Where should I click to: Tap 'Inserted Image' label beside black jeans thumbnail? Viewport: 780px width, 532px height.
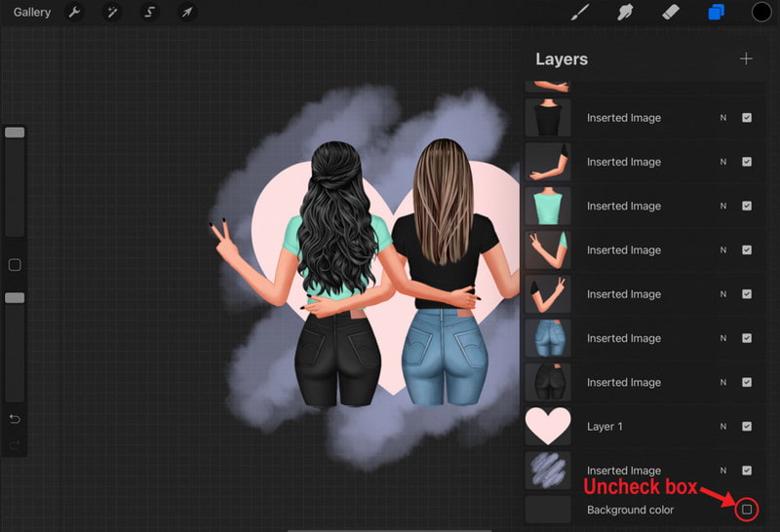coord(624,382)
